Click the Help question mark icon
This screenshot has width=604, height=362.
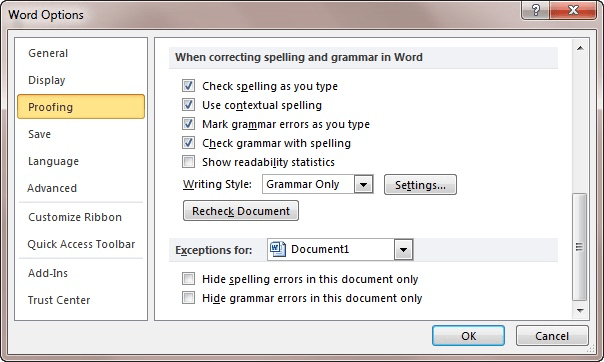[x=536, y=10]
